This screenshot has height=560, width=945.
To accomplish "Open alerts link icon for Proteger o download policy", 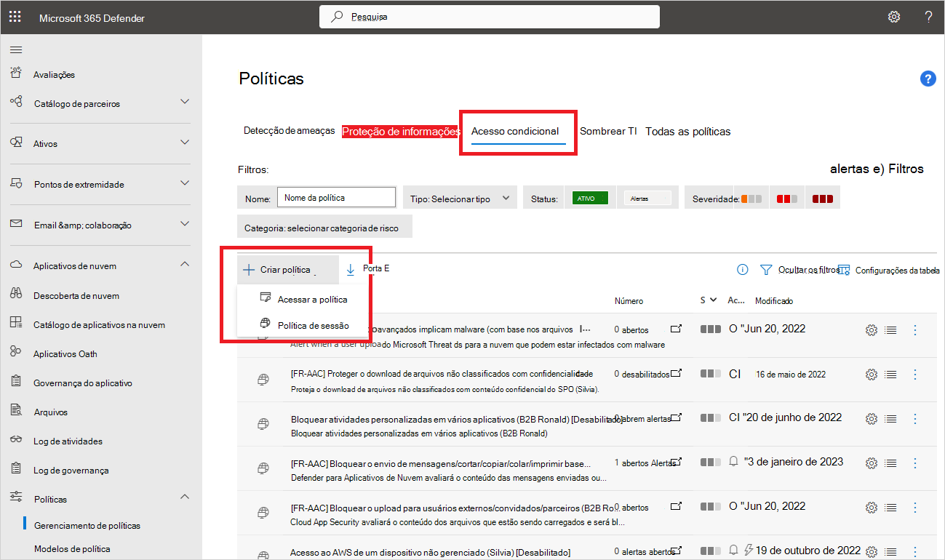I will coord(677,374).
